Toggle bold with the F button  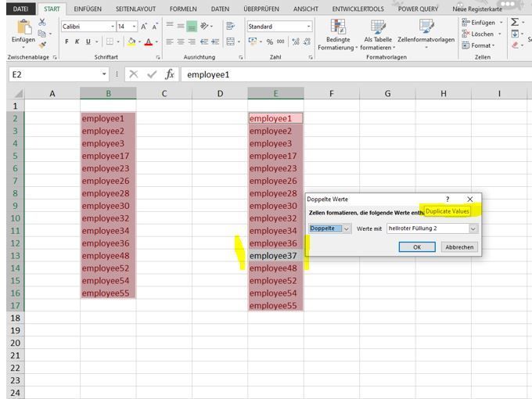[66, 41]
